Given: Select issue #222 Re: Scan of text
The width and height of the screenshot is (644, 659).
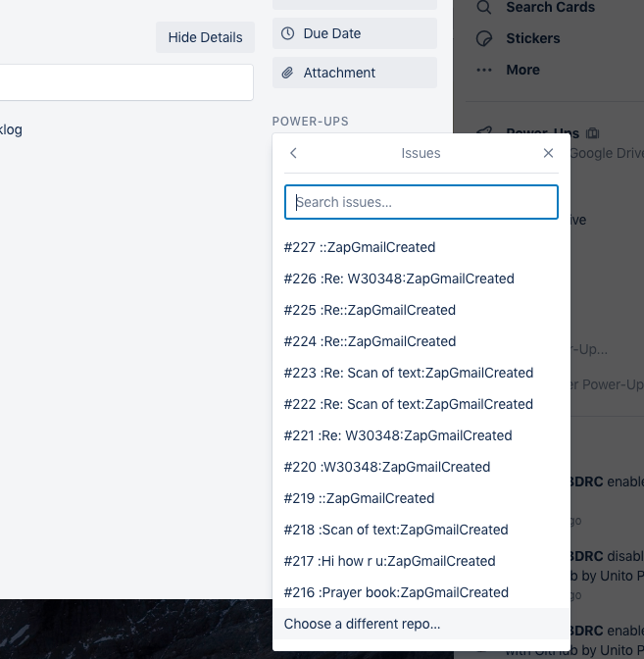Looking at the screenshot, I should pyautogui.click(x=421, y=404).
